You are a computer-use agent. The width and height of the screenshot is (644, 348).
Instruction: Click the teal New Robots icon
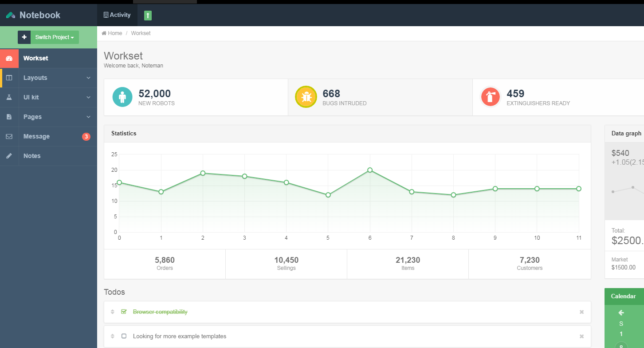point(122,97)
